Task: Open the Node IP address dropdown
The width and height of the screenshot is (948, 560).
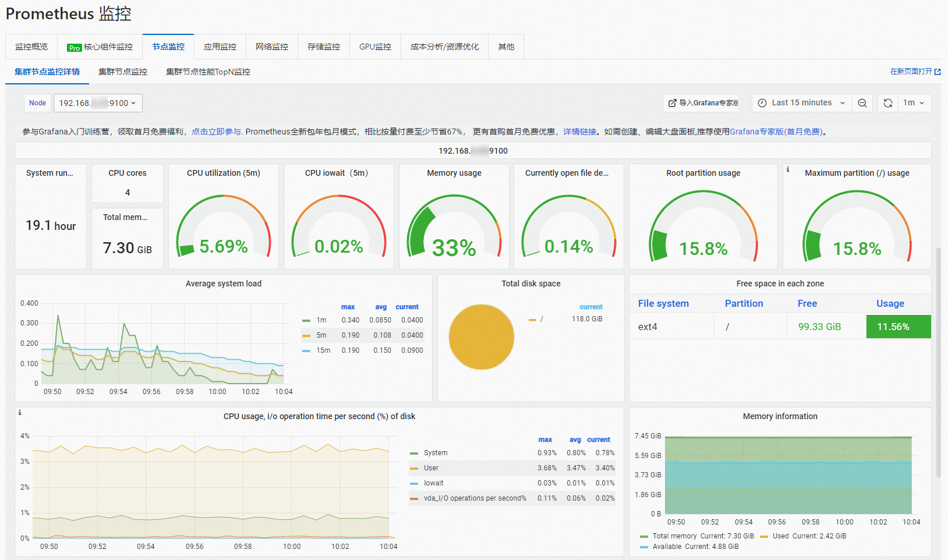Action: click(98, 103)
